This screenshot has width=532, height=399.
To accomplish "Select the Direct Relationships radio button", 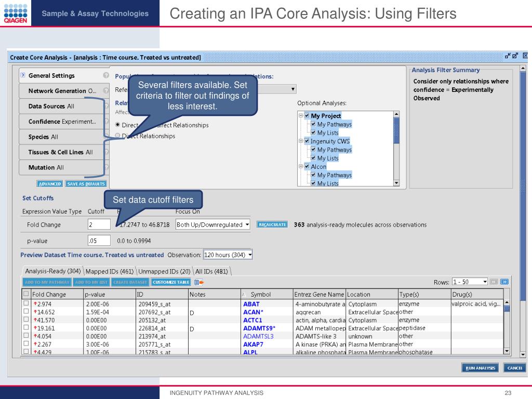I will click(117, 136).
